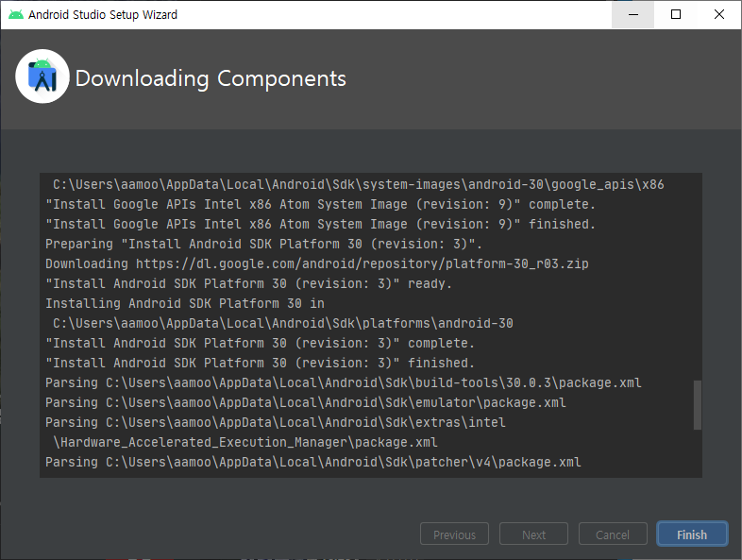
Task: Click the Android Studio logo in header
Action: [42, 76]
